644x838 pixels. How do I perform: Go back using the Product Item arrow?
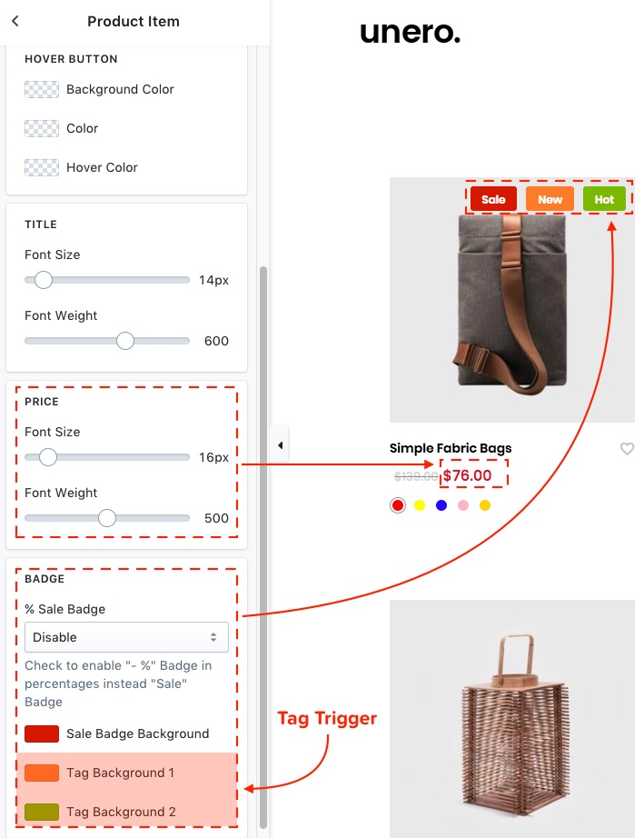(x=15, y=21)
